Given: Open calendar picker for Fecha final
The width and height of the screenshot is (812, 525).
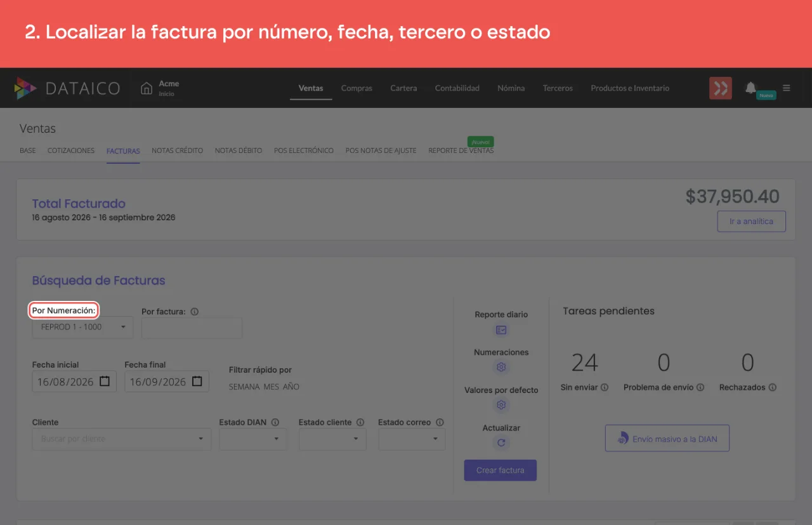Looking at the screenshot, I should pos(197,382).
